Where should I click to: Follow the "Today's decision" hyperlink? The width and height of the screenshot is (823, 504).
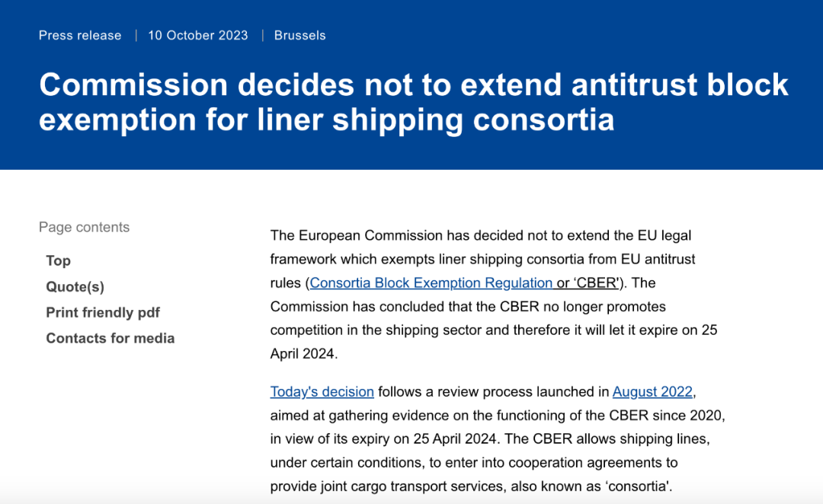coord(322,391)
